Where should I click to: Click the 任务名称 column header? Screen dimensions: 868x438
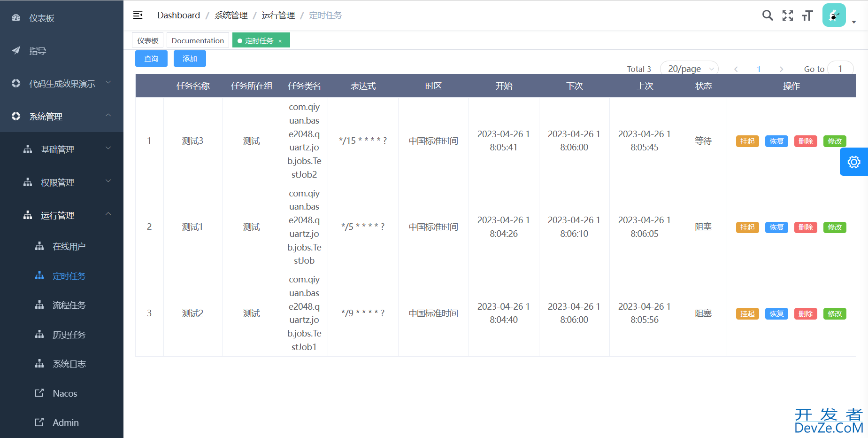tap(193, 86)
